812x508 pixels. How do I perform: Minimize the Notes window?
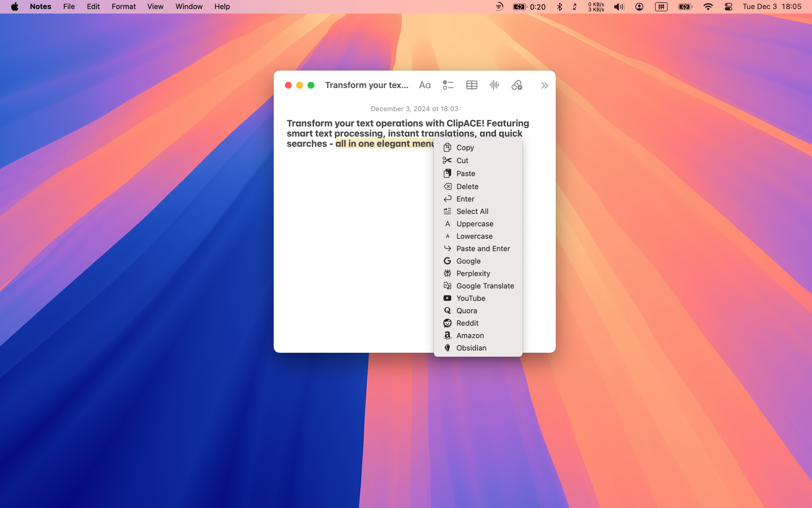pos(300,85)
